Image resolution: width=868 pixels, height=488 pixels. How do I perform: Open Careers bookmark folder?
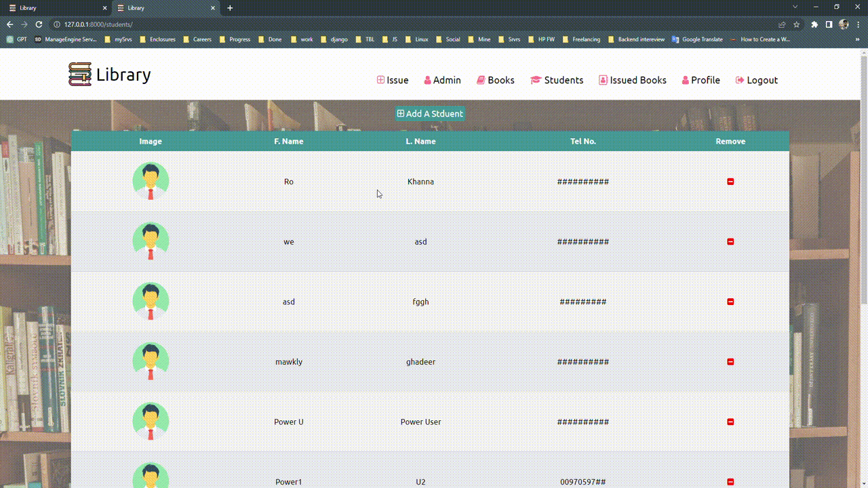click(x=197, y=39)
